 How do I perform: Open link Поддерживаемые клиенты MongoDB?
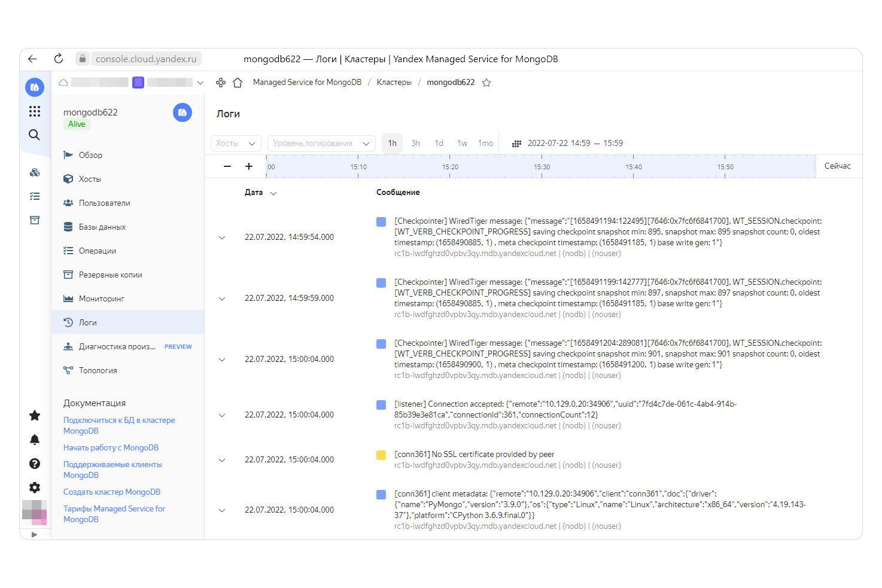click(x=112, y=470)
